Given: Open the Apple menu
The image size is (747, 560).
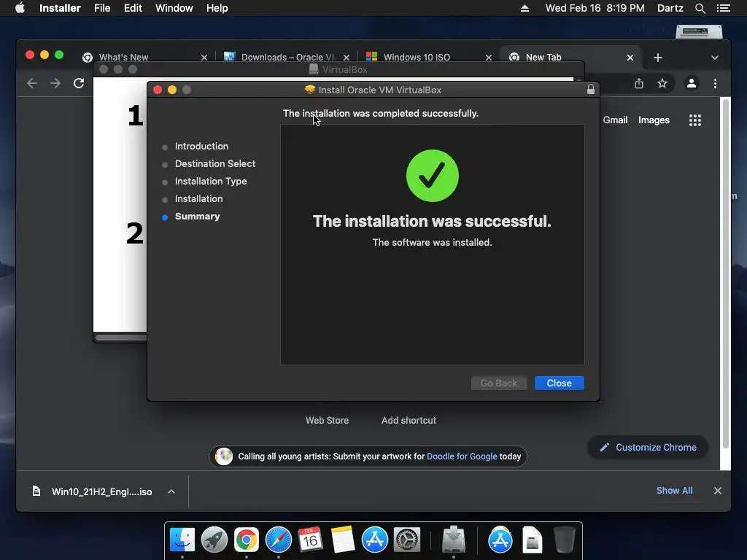Looking at the screenshot, I should pos(20,8).
